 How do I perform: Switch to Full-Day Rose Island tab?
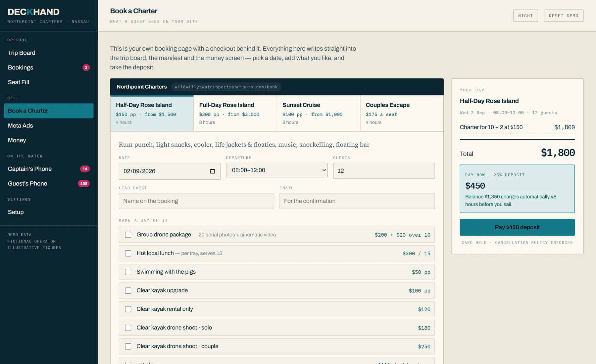(x=235, y=114)
